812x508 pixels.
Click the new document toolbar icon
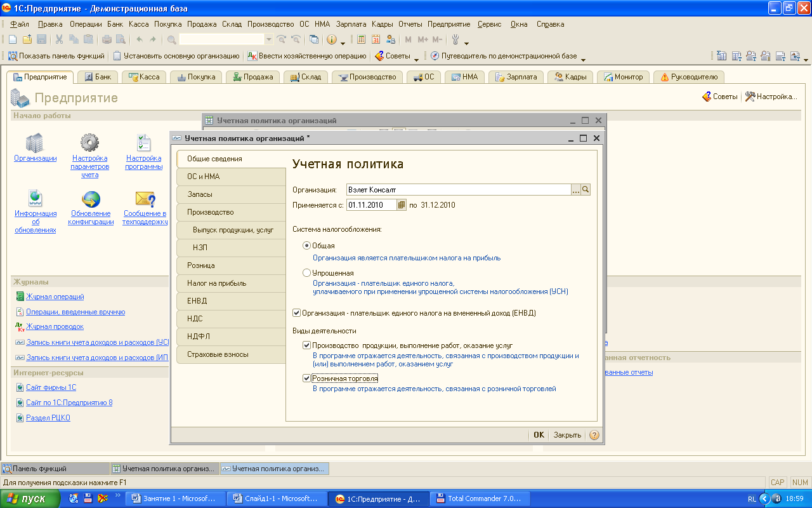click(x=14, y=39)
